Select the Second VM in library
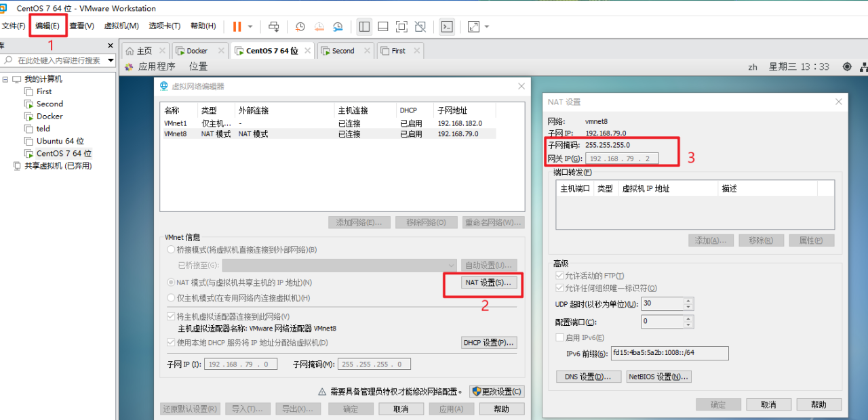868x420 pixels. click(x=50, y=104)
